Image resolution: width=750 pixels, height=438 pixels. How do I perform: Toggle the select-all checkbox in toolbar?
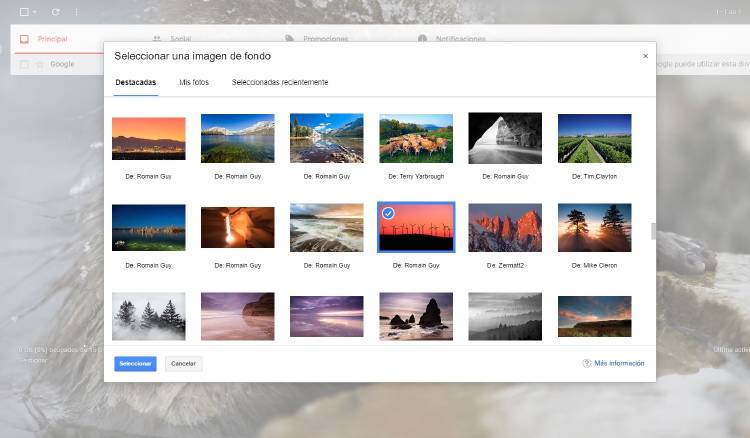click(x=23, y=12)
